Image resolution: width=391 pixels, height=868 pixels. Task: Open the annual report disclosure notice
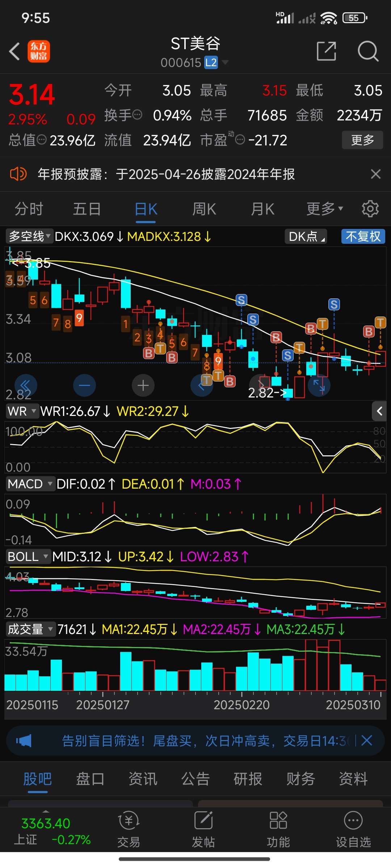[166, 174]
